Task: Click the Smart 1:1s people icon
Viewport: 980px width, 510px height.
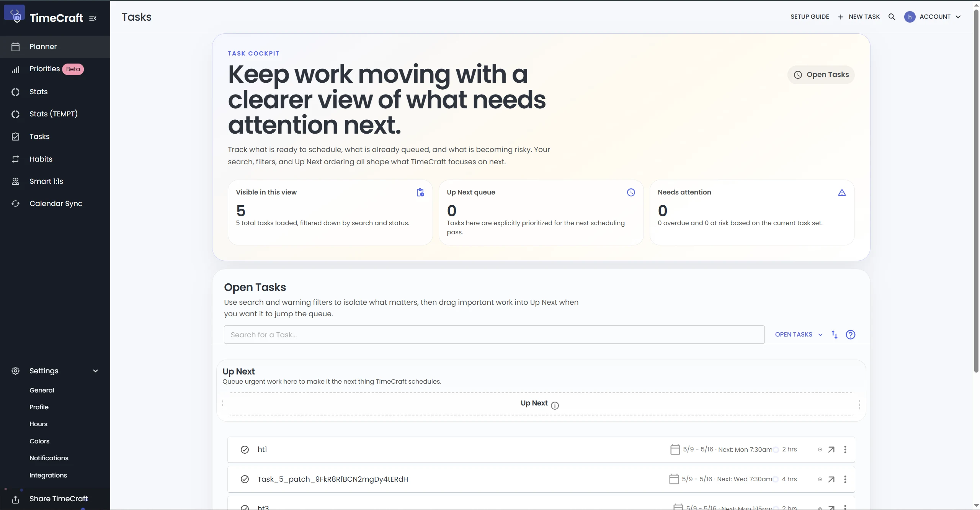Action: pyautogui.click(x=15, y=181)
